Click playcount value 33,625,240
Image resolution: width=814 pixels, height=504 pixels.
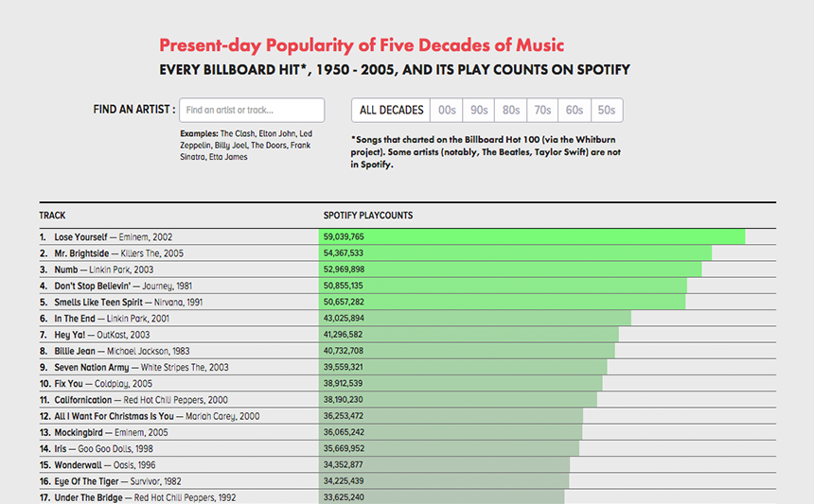[x=344, y=496]
